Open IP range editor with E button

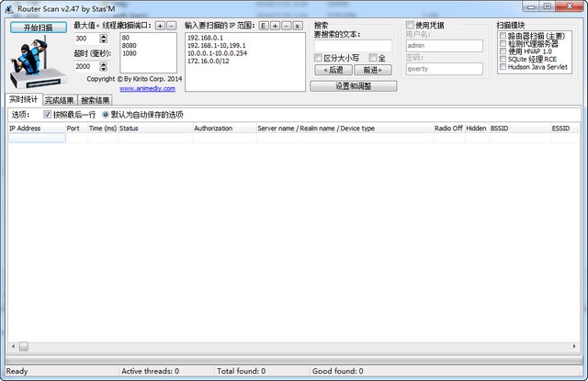coord(264,26)
